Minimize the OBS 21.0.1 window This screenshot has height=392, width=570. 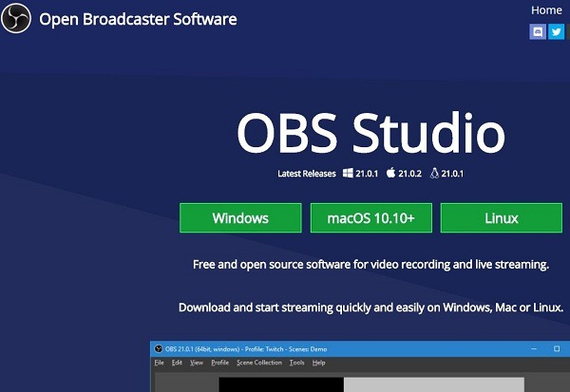click(x=534, y=348)
